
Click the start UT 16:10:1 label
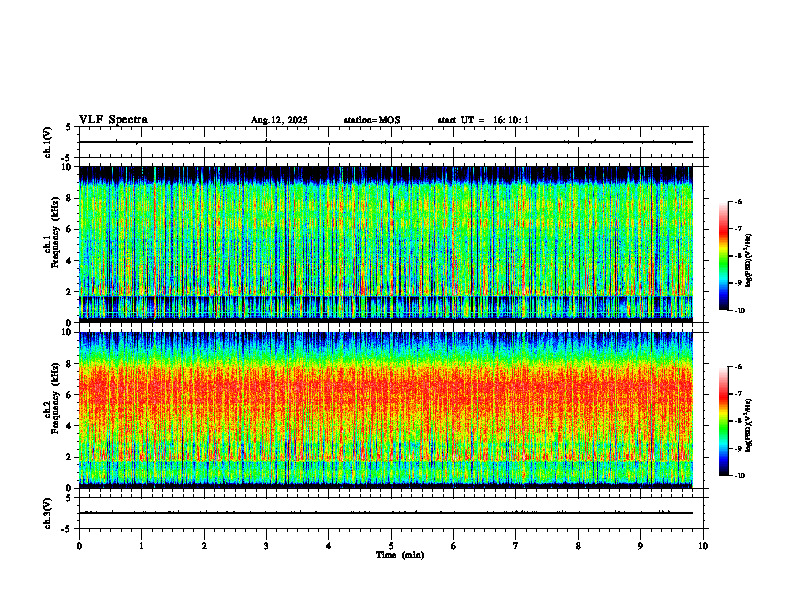click(x=483, y=120)
